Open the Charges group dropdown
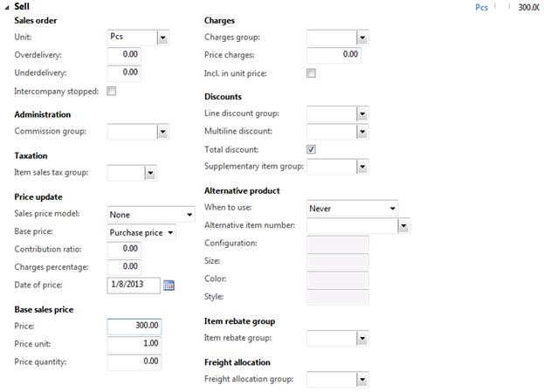 pos(362,38)
